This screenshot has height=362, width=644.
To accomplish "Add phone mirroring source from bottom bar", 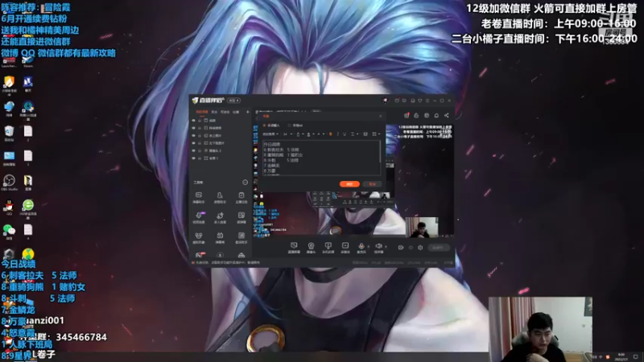I will (328, 248).
